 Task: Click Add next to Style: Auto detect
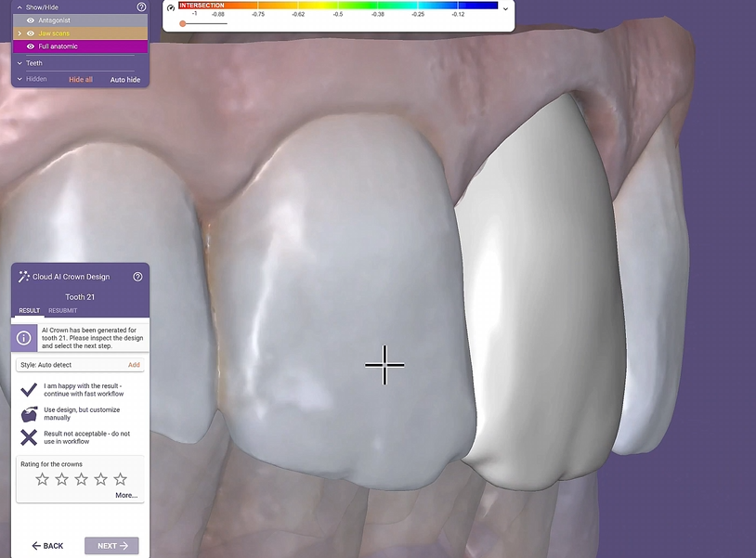(134, 365)
